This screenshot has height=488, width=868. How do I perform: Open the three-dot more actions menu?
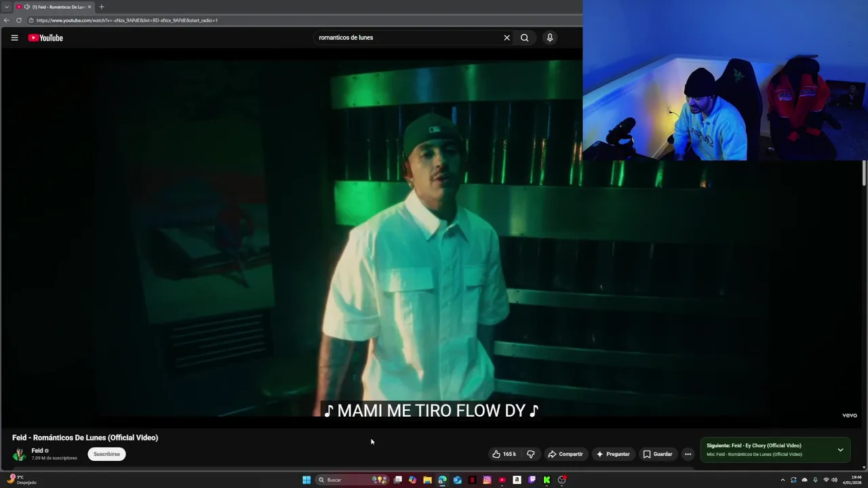click(688, 454)
